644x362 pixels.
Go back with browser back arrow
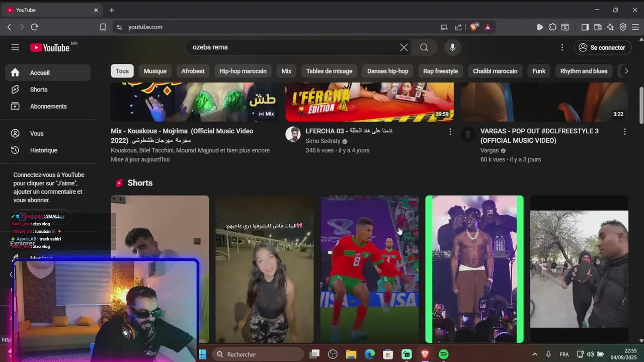click(x=9, y=27)
